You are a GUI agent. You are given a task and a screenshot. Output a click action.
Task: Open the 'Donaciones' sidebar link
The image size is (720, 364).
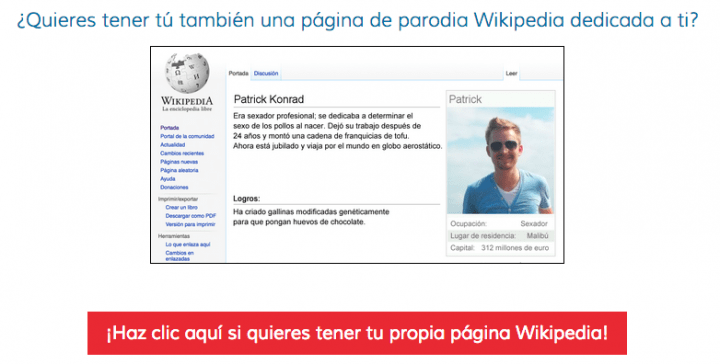174,187
